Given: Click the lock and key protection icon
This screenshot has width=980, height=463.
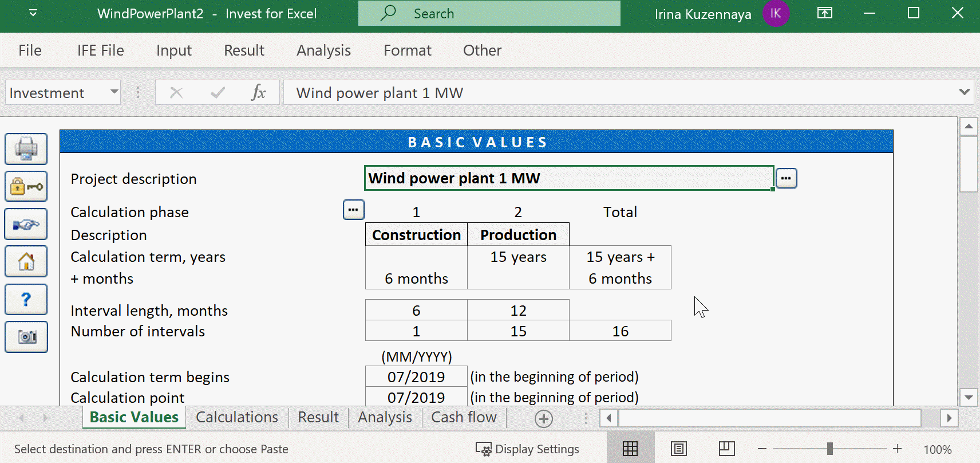Looking at the screenshot, I should 26,186.
